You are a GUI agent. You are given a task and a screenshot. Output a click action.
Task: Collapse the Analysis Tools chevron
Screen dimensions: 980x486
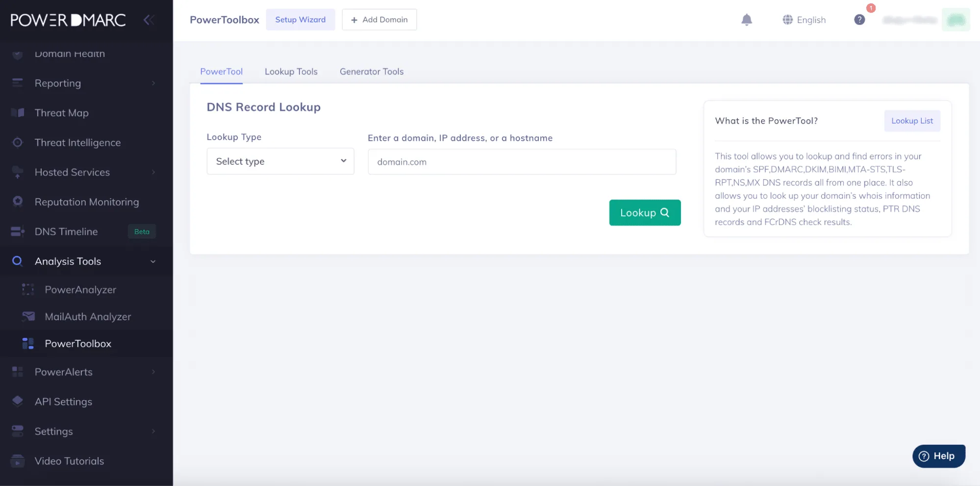[153, 261]
